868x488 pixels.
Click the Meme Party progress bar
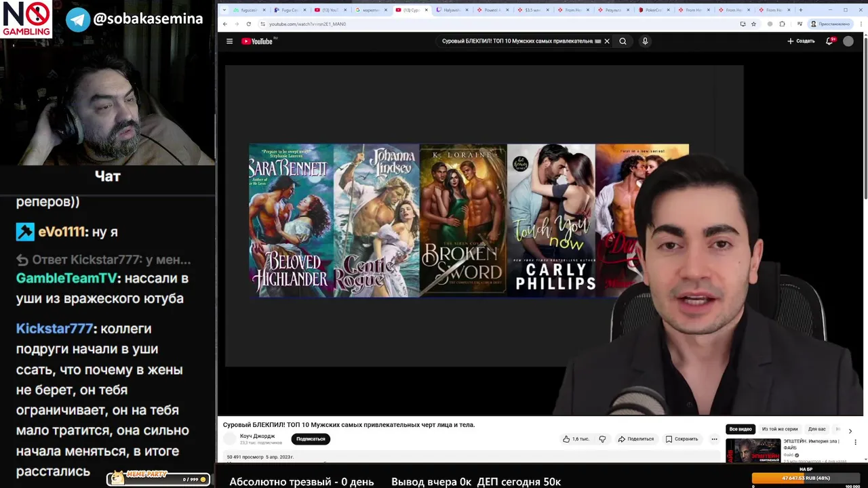click(x=159, y=479)
